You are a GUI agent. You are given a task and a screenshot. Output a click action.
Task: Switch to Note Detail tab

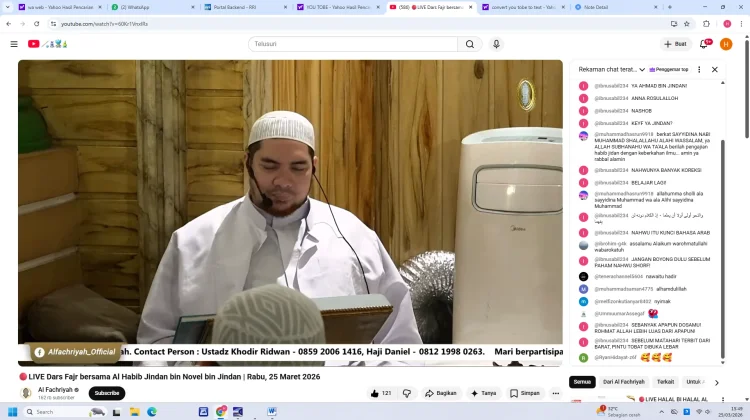pyautogui.click(x=616, y=7)
